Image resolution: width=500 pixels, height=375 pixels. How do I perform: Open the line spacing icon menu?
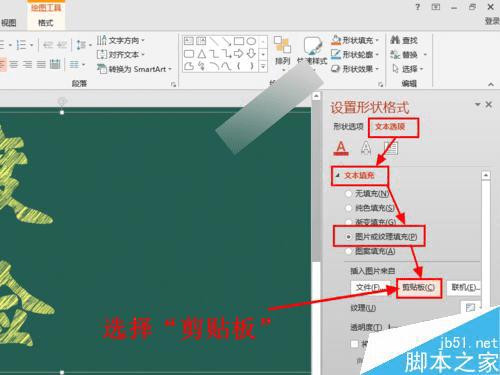[83, 44]
